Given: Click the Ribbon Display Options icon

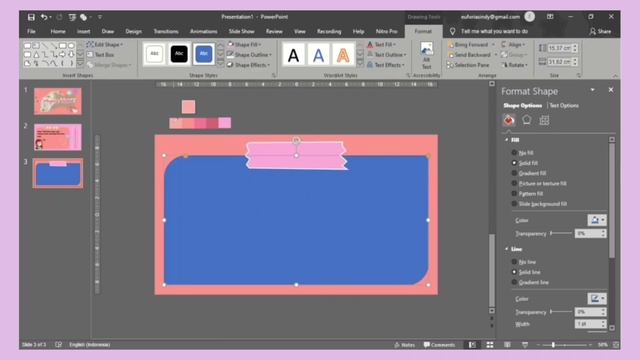Looking at the screenshot, I should 550,17.
